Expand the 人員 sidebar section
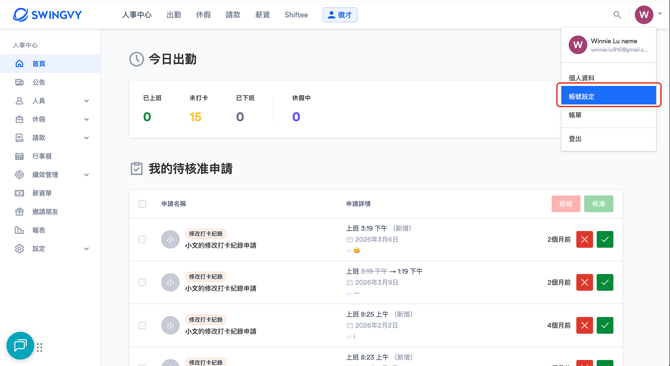The width and height of the screenshot is (670, 366). pos(86,101)
